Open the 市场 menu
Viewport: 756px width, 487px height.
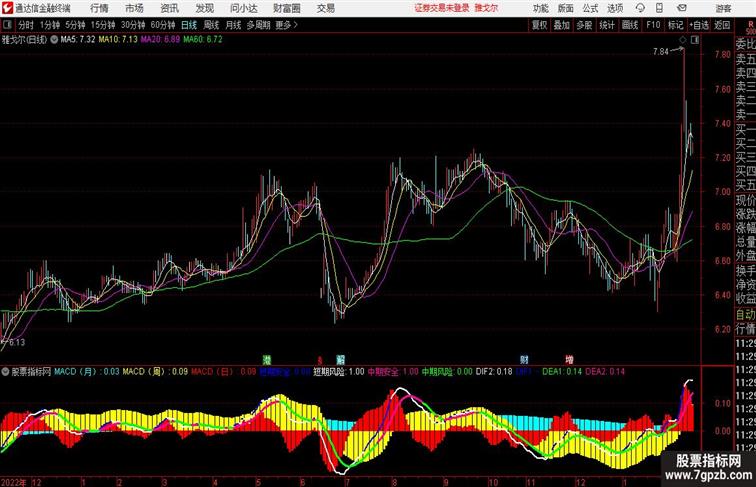tap(134, 8)
